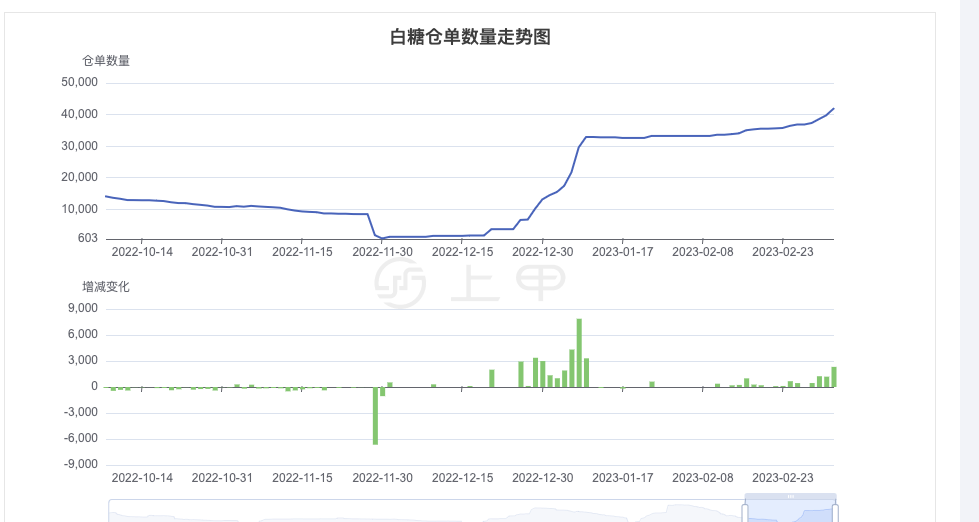
Task: Click the blue line's lowest point near 603
Action: pyautogui.click(x=382, y=238)
